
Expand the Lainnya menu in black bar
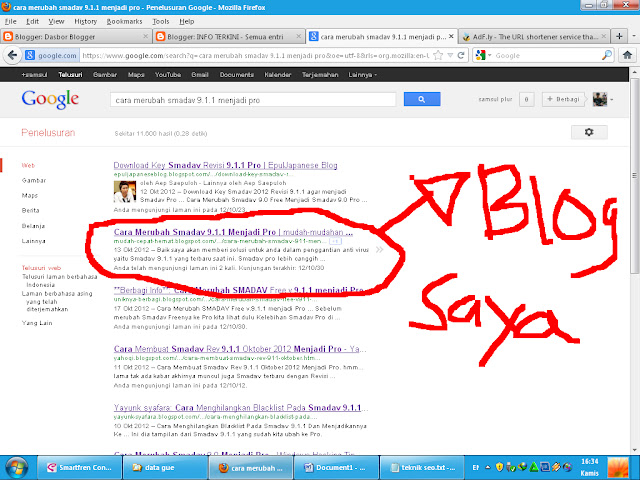coord(362,75)
